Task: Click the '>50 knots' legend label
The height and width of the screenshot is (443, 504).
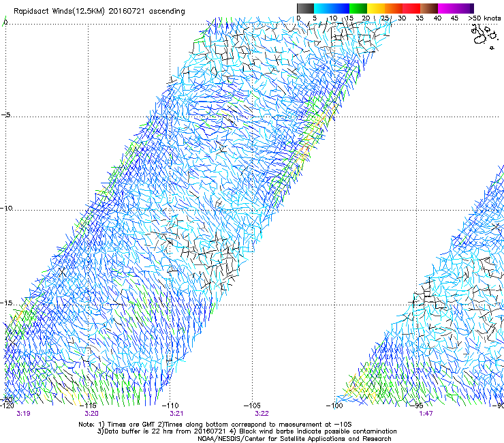Action: click(x=484, y=18)
